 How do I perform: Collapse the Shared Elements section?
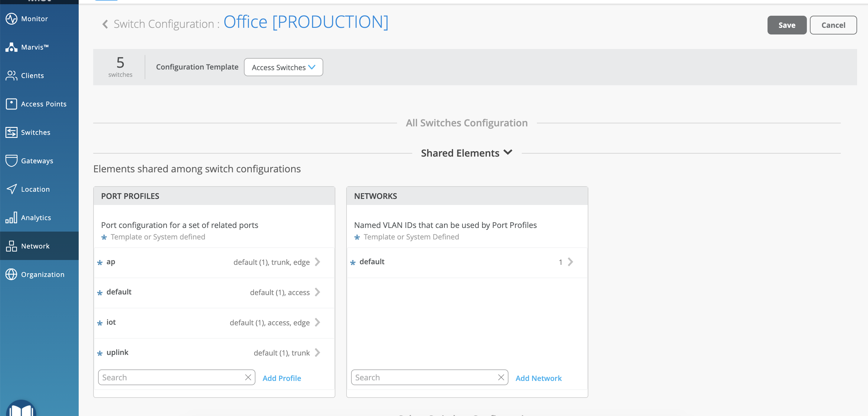coord(508,152)
